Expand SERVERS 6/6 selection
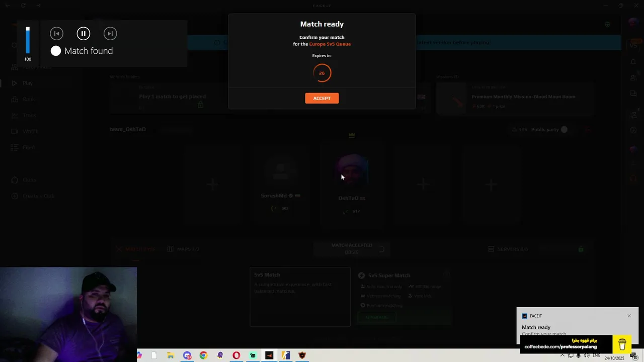The image size is (644, 362). pos(508,249)
